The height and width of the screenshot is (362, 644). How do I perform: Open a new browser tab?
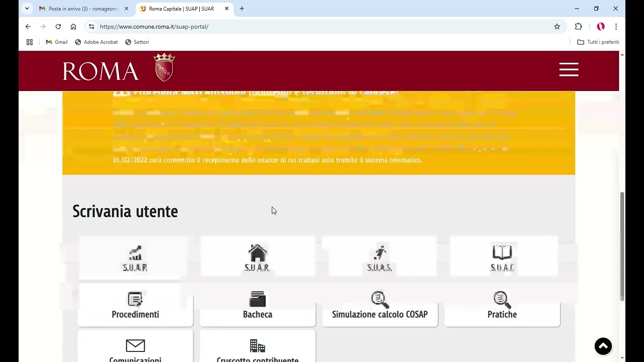242,9
